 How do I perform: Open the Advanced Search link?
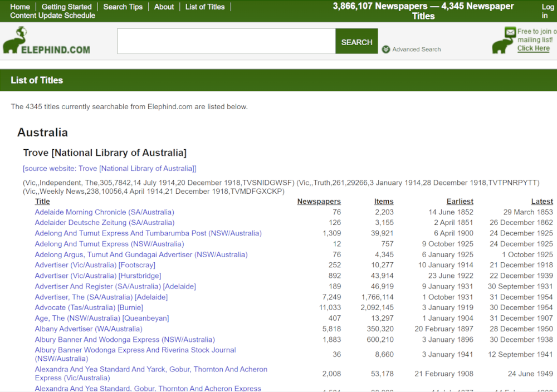[416, 50]
